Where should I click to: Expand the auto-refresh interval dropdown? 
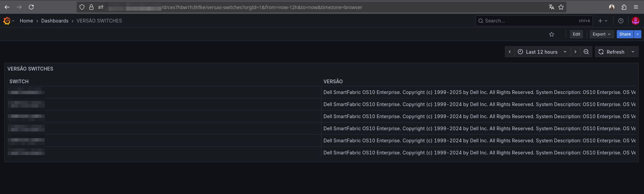633,52
